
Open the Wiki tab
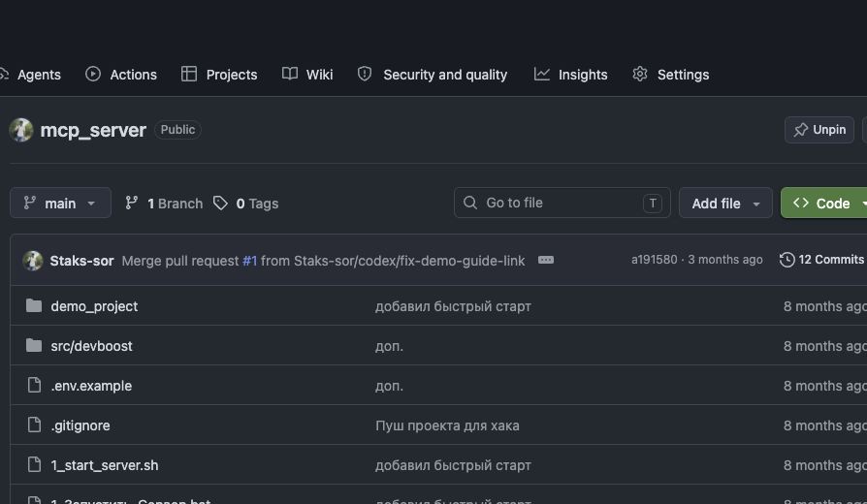pos(307,75)
